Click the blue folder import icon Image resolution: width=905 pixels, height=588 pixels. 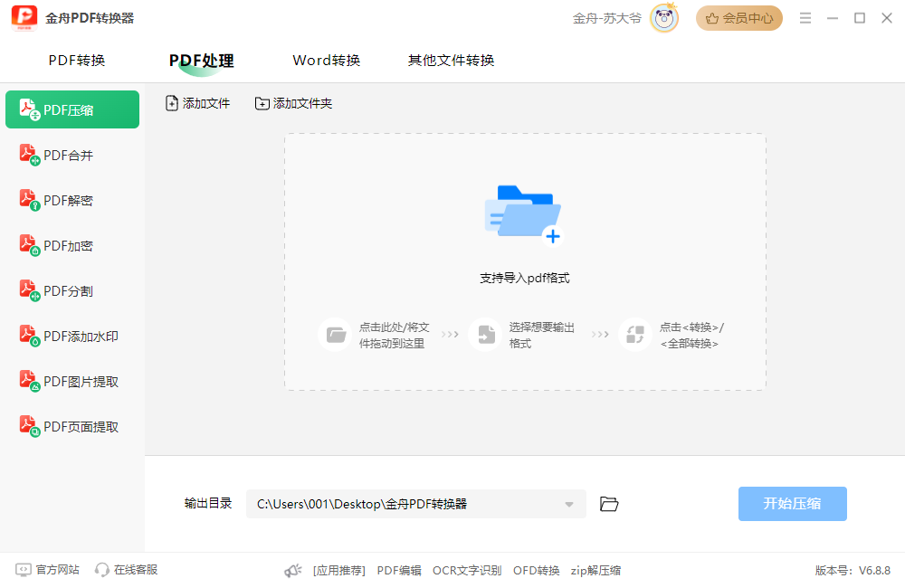[x=524, y=213]
